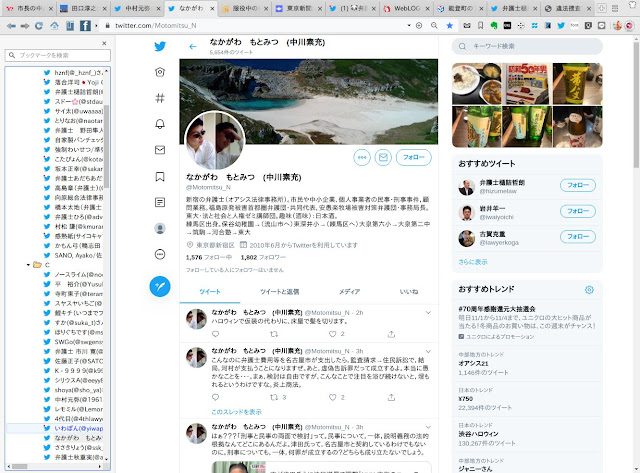Image resolution: width=640 pixels, height=473 pixels.
Task: Open trend settings gear icon
Action: [x=589, y=290]
